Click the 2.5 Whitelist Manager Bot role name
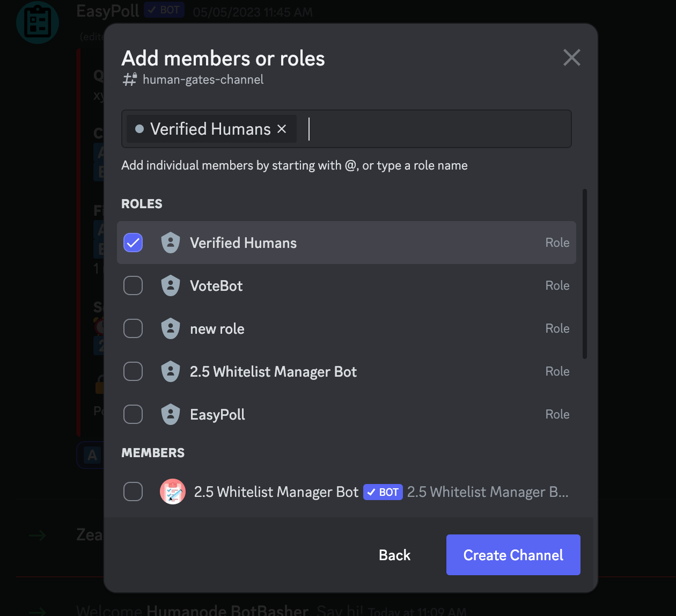The height and width of the screenshot is (616, 676). pyautogui.click(x=273, y=371)
